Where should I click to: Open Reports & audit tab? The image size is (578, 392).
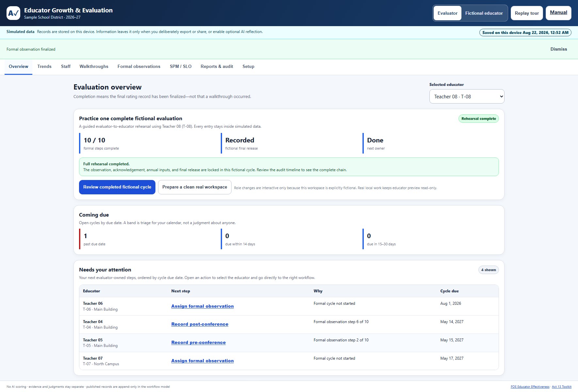point(217,66)
